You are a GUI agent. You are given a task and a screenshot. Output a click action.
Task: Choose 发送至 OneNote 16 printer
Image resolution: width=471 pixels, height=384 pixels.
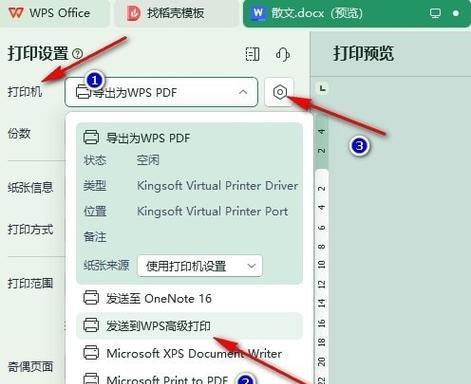[189, 298]
